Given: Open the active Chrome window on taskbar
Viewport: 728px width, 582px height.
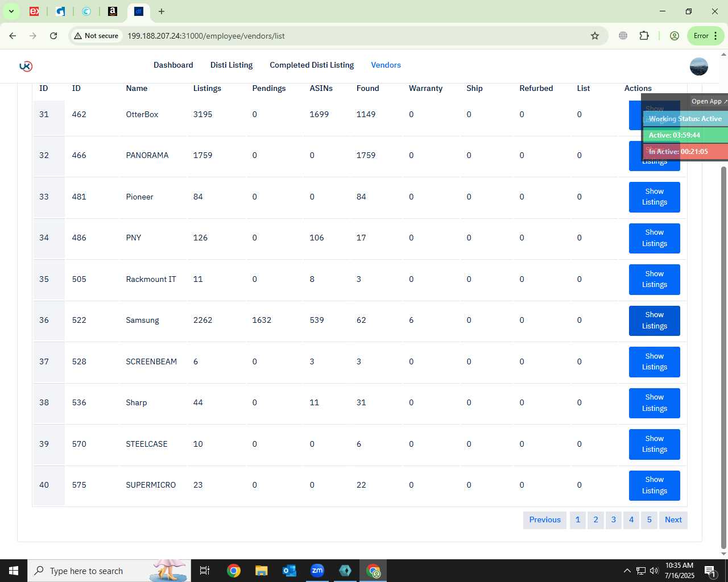Looking at the screenshot, I should (x=373, y=571).
